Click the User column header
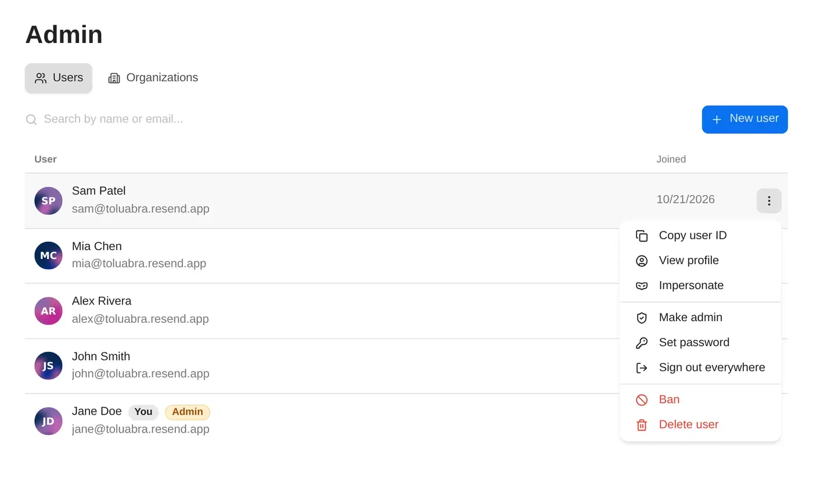The width and height of the screenshot is (813, 504). click(x=45, y=159)
